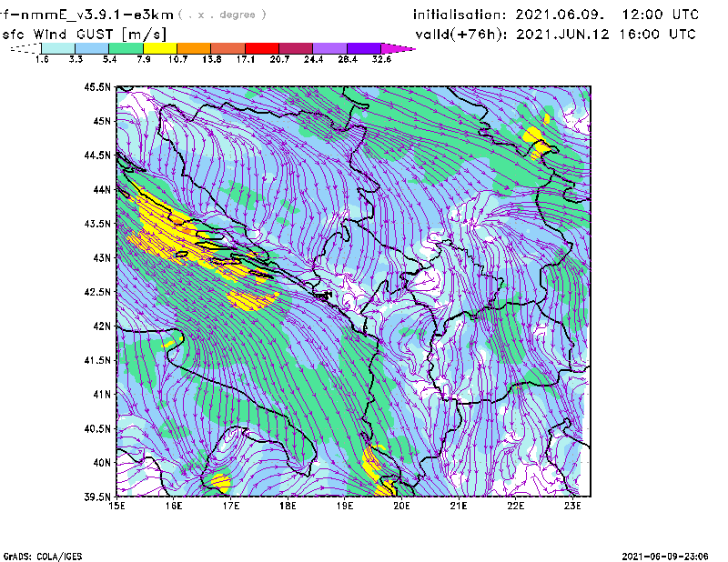Click the latitude label '45.5N'
The height and width of the screenshot is (562, 728).
[97, 86]
